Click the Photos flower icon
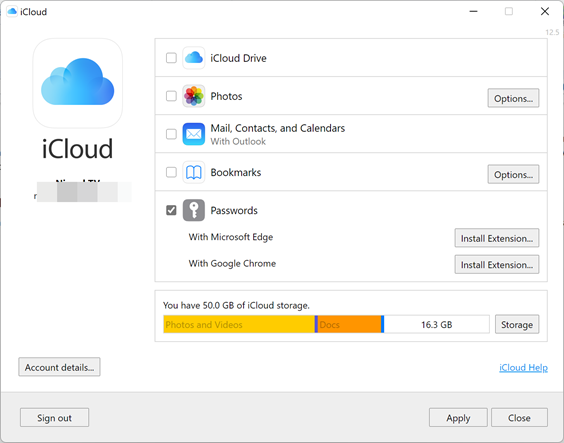564x443 pixels. coord(194,96)
